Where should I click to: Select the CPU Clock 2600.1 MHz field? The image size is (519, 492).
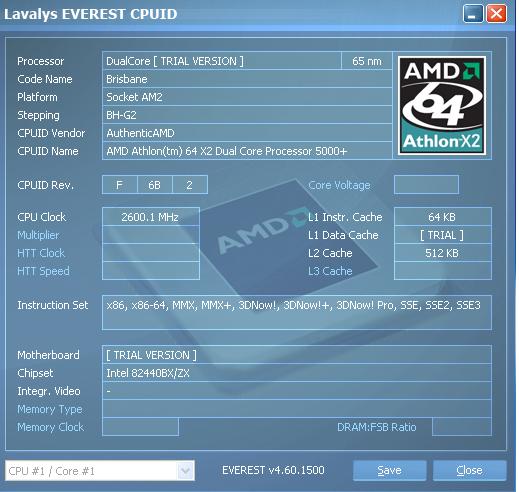coord(151,217)
